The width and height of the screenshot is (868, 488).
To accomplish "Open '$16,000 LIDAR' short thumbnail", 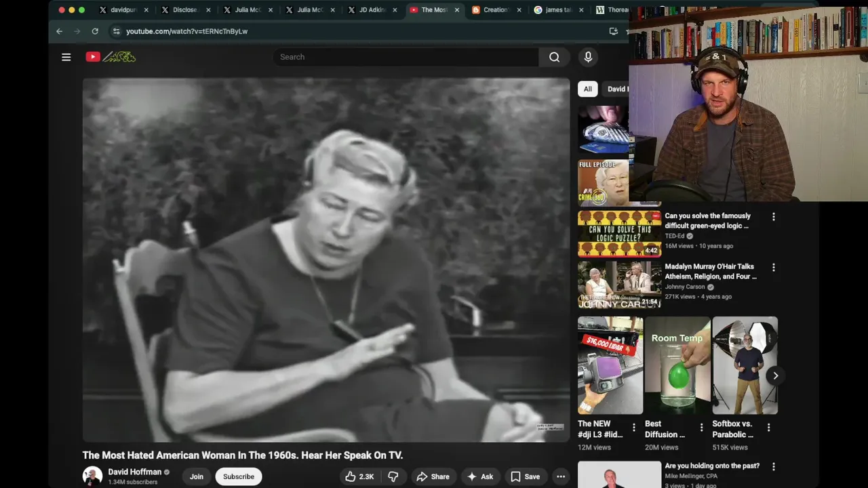I will [610, 365].
